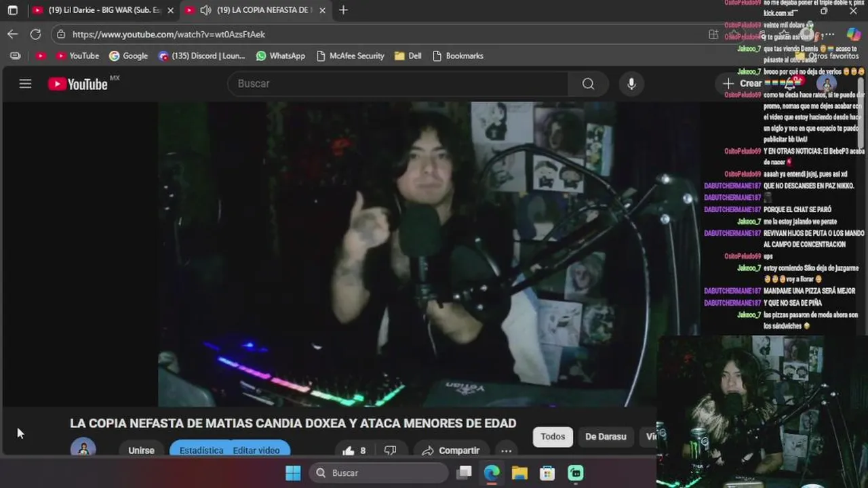Expand the Dell bookmarks folder
The width and height of the screenshot is (868, 488).
[408, 56]
